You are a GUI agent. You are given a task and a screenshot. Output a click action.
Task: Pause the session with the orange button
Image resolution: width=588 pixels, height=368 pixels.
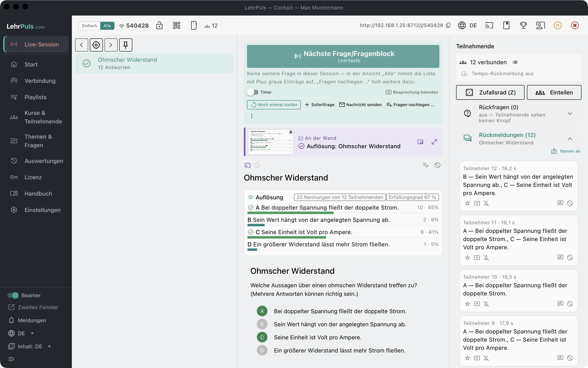coord(558,25)
